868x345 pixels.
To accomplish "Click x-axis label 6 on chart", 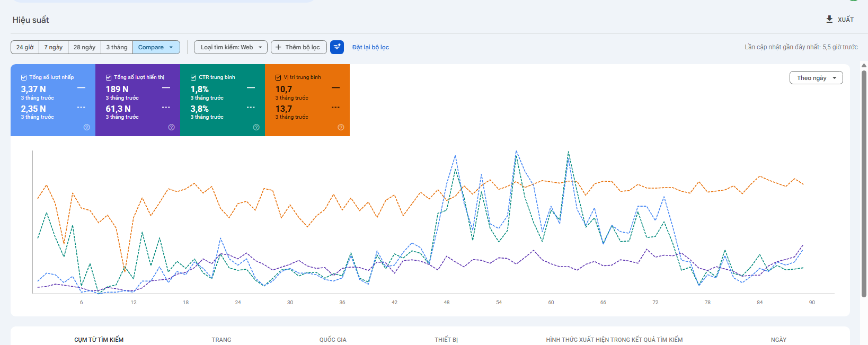I will click(81, 302).
